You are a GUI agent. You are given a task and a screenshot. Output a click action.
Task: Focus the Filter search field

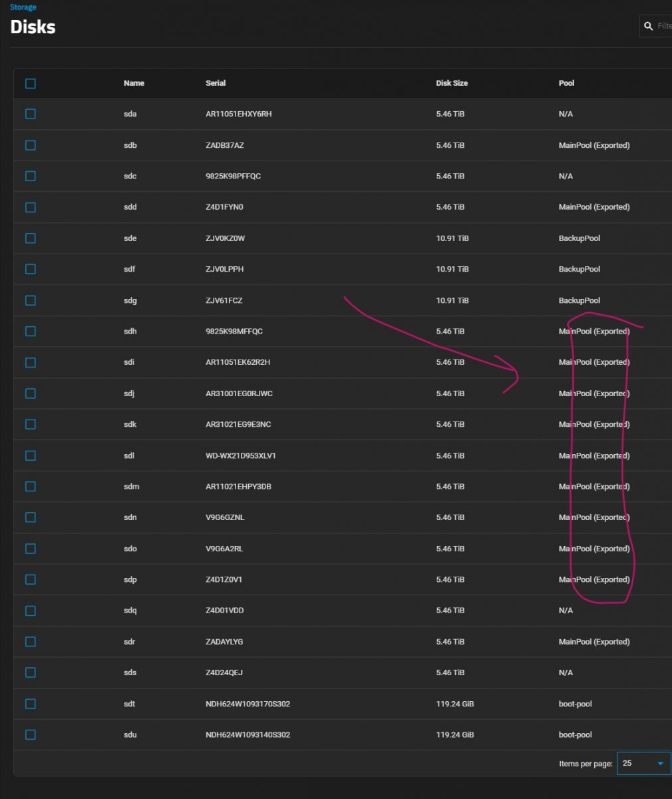click(663, 26)
